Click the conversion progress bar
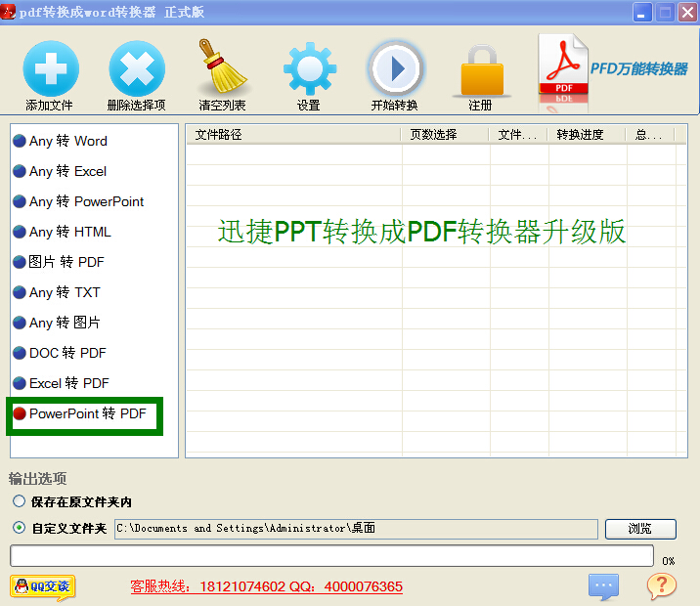This screenshot has width=700, height=606. [x=331, y=555]
